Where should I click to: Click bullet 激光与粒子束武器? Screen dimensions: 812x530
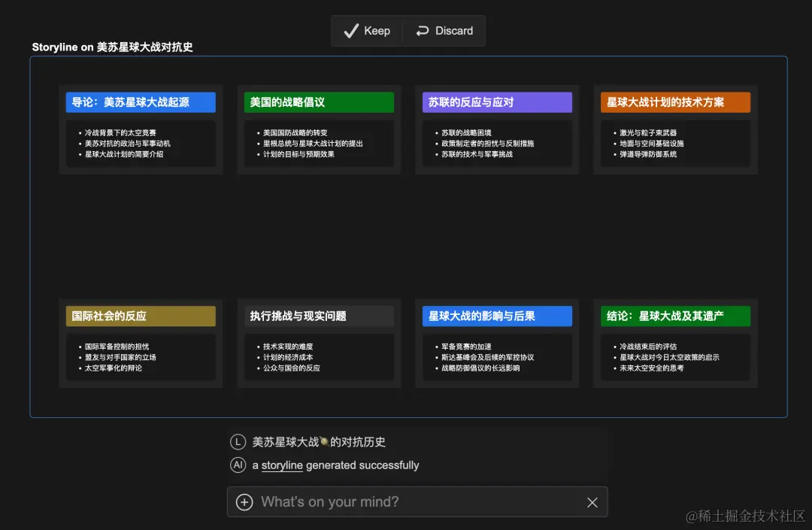pos(648,133)
